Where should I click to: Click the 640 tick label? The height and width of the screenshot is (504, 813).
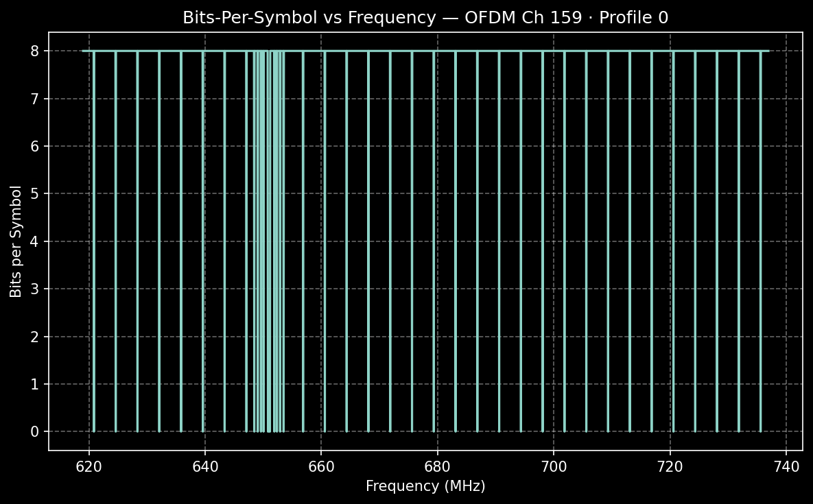(x=204, y=466)
